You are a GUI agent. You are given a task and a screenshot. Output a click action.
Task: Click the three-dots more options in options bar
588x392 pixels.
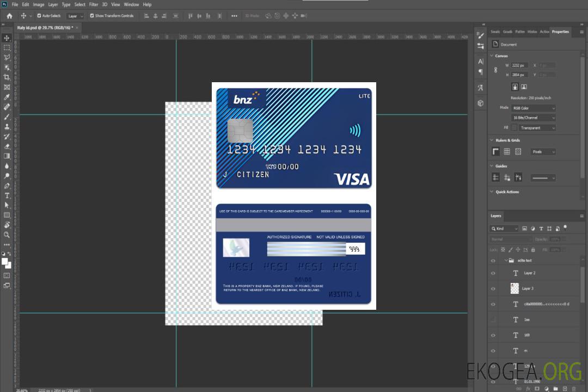click(234, 16)
